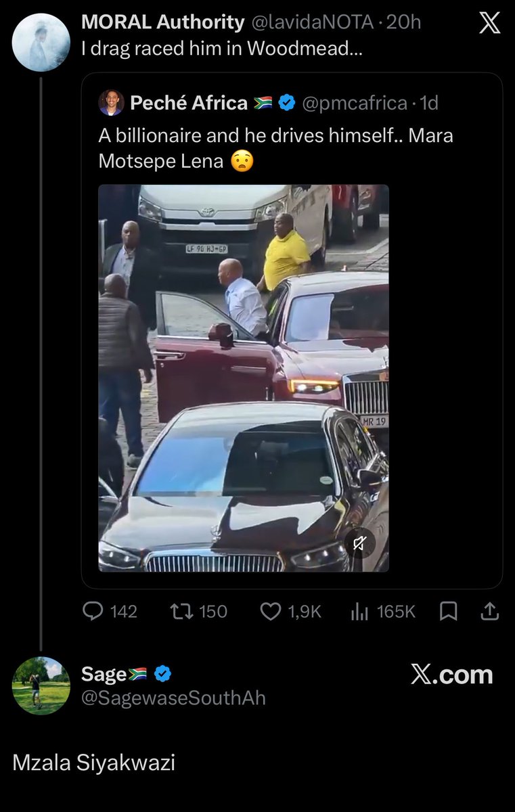515x812 pixels.
Task: Bookmark the post with the bookmark icon
Action: [x=448, y=612]
